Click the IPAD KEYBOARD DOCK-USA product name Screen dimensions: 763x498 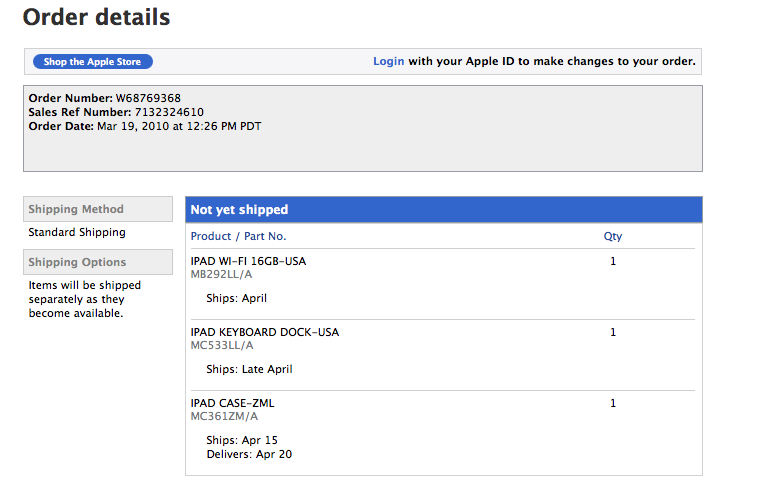point(264,332)
